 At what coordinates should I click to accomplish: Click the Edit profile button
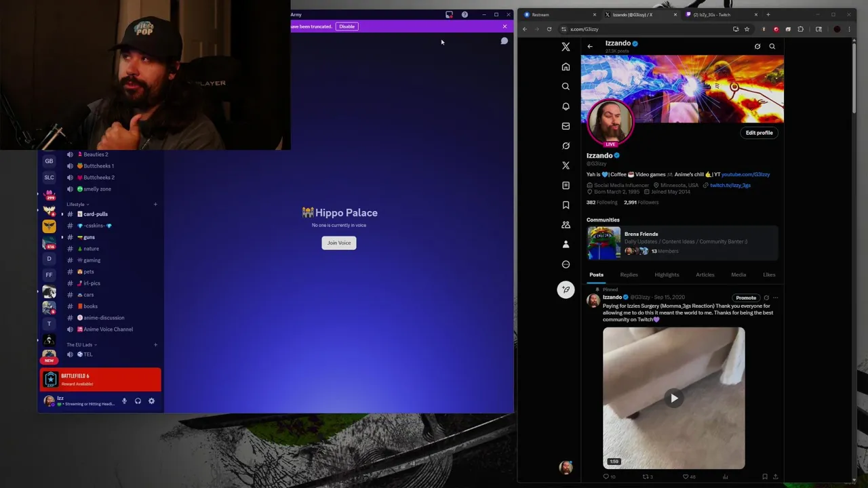759,133
